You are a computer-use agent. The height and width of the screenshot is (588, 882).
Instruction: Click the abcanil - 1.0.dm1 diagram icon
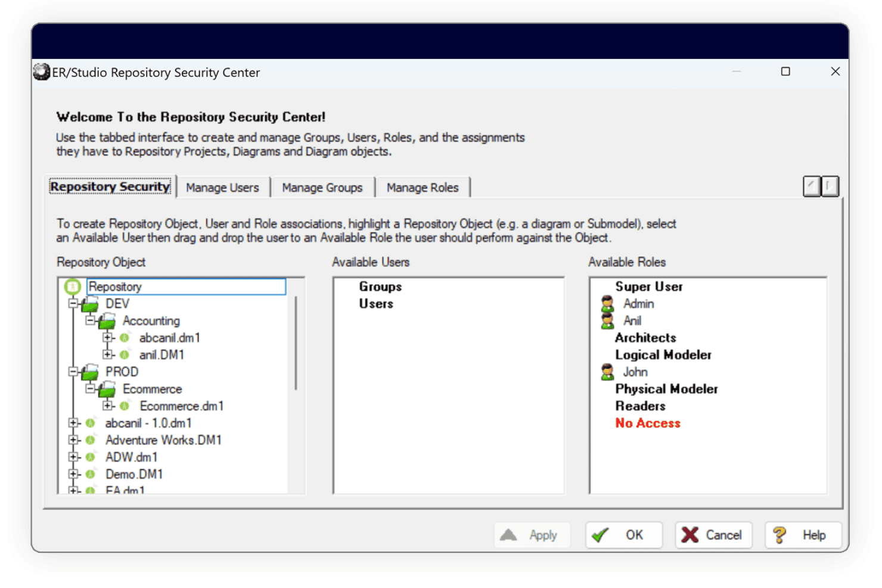pos(91,424)
